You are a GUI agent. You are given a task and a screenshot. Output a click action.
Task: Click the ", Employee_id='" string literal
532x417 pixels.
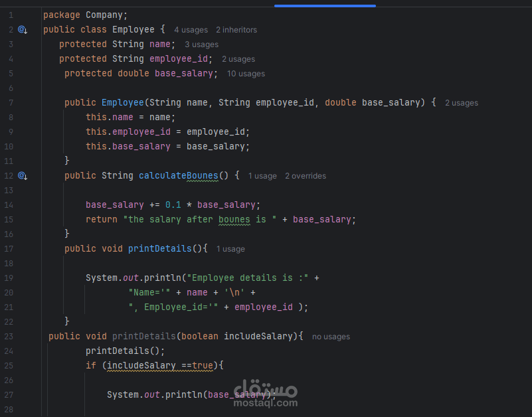[x=173, y=307]
